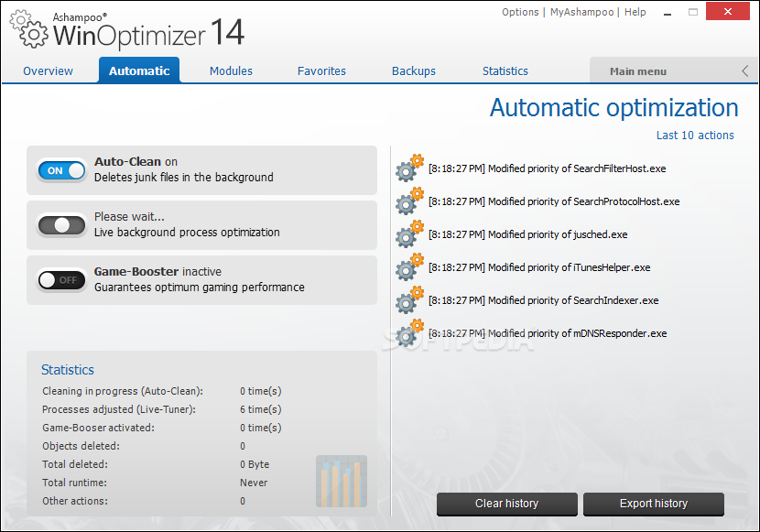The height and width of the screenshot is (532, 760).
Task: Open the statistics bar chart icon
Action: (342, 481)
